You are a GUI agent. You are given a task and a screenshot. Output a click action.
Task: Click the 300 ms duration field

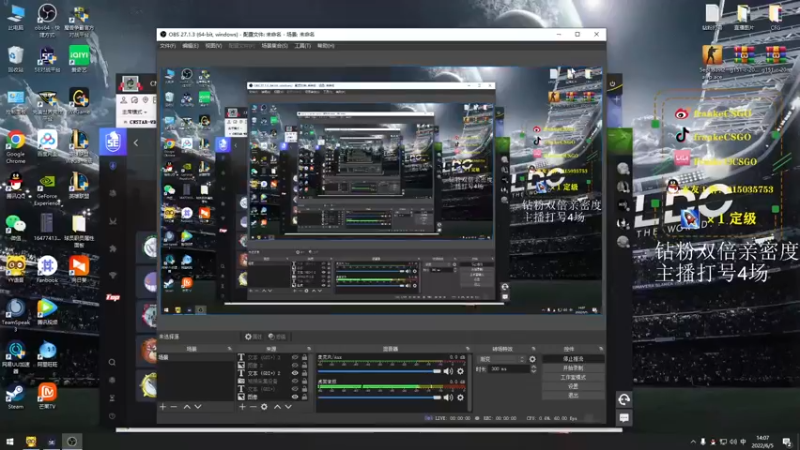tap(508, 369)
